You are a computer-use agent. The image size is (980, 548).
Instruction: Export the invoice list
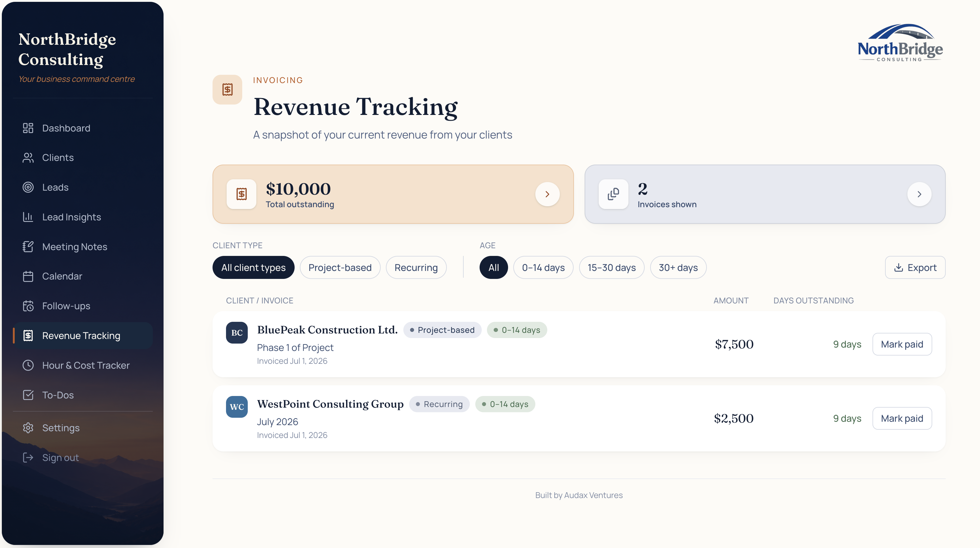point(915,268)
